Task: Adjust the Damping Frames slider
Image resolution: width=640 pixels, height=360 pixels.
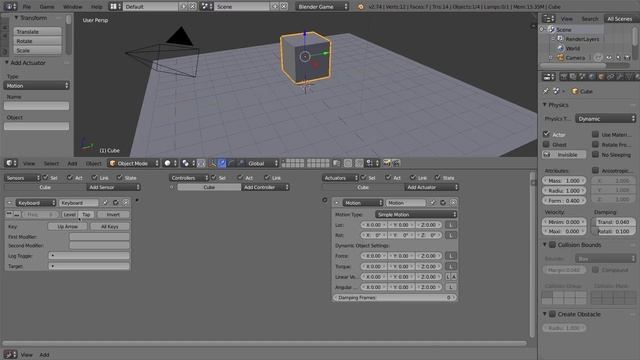Action: click(395, 298)
